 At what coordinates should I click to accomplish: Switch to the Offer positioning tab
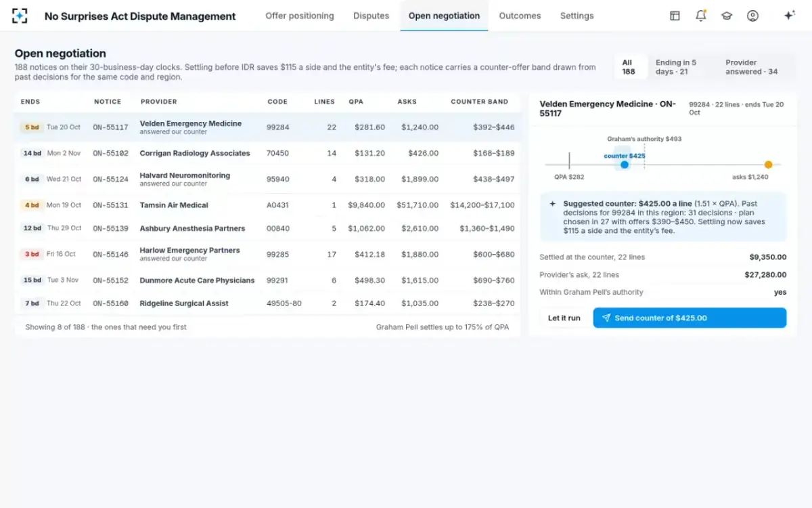300,16
